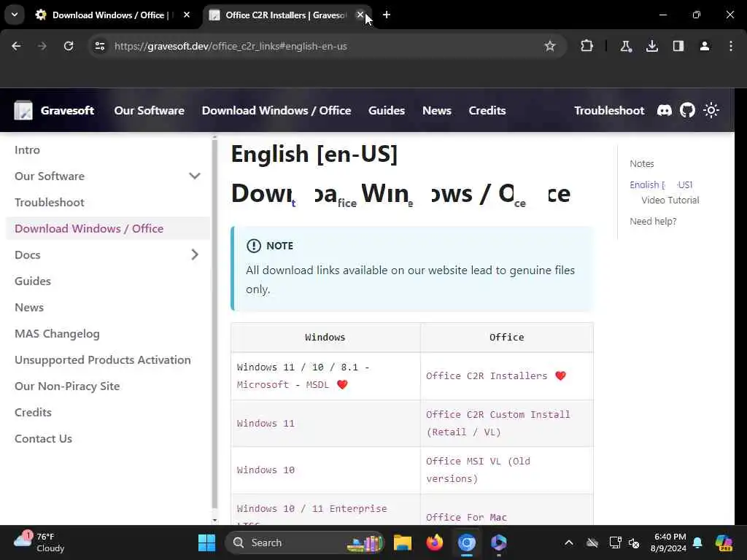
Task: Open Guides in sidebar
Action: 33,281
